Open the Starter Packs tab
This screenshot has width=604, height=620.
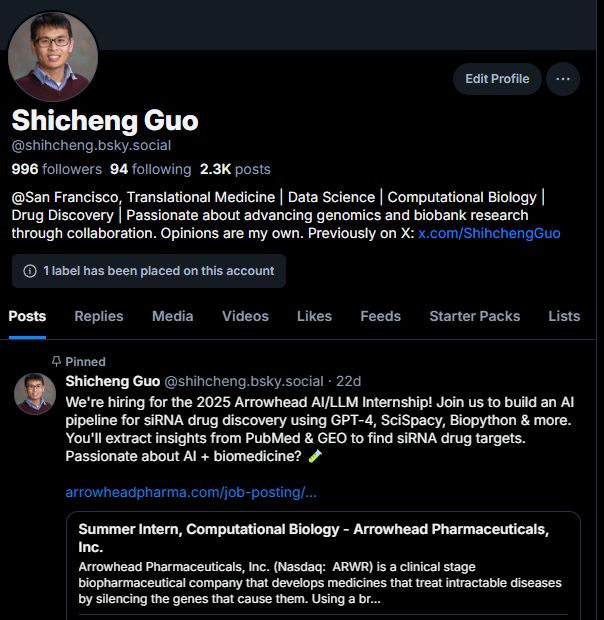point(475,316)
